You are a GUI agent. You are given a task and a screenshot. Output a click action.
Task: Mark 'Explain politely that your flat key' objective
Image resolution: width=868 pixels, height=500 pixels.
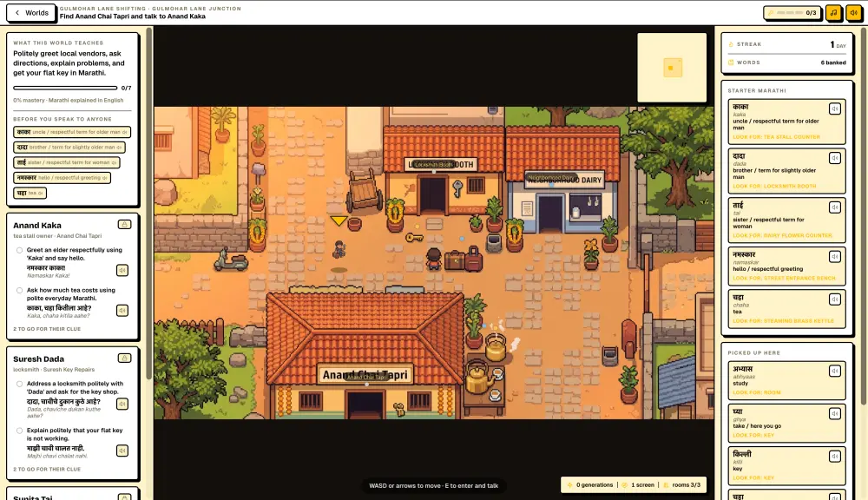(19, 431)
